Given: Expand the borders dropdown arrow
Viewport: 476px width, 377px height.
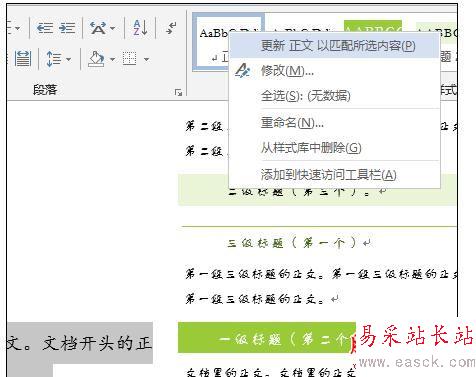Looking at the screenshot, I should point(146,59).
